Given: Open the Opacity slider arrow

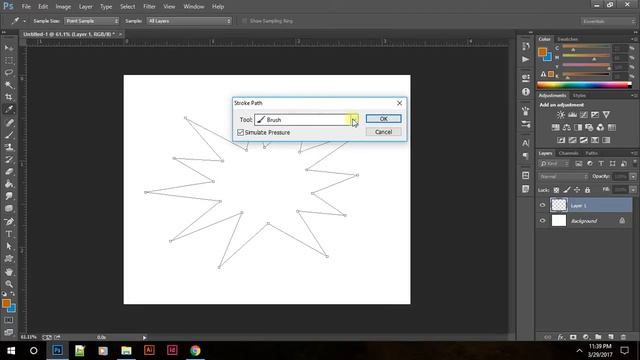Looking at the screenshot, I should click(633, 177).
